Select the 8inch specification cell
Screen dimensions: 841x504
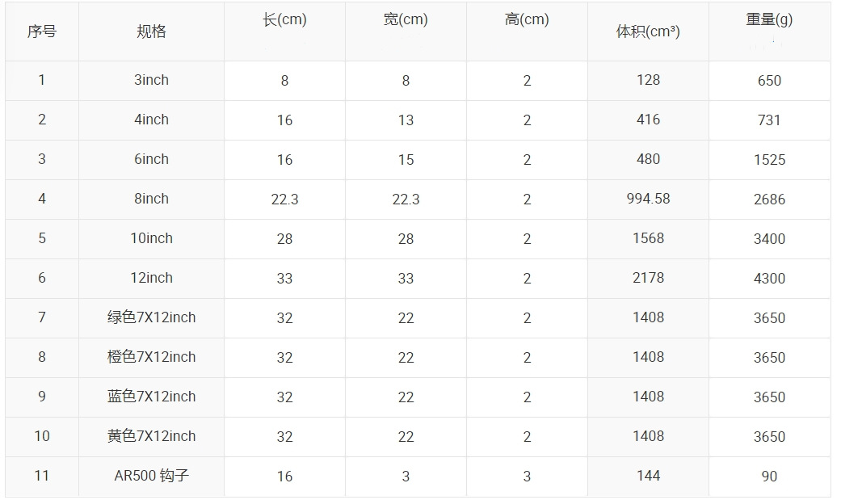[x=151, y=199]
